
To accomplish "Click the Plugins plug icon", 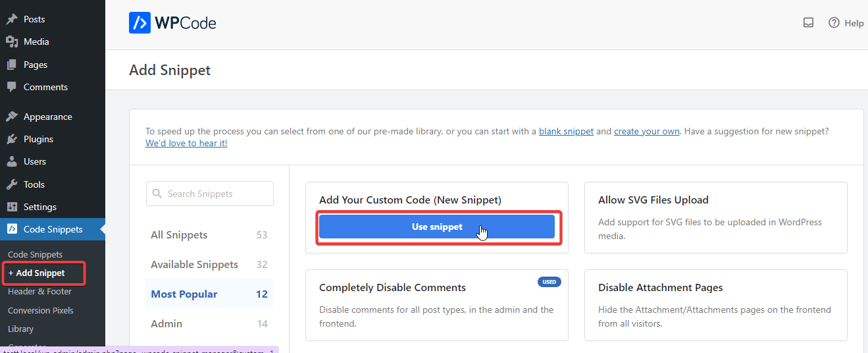I will [x=12, y=139].
